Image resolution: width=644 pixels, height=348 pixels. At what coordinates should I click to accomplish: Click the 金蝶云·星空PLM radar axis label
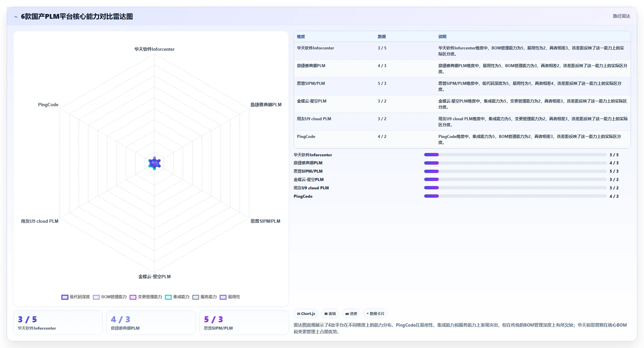click(x=154, y=277)
